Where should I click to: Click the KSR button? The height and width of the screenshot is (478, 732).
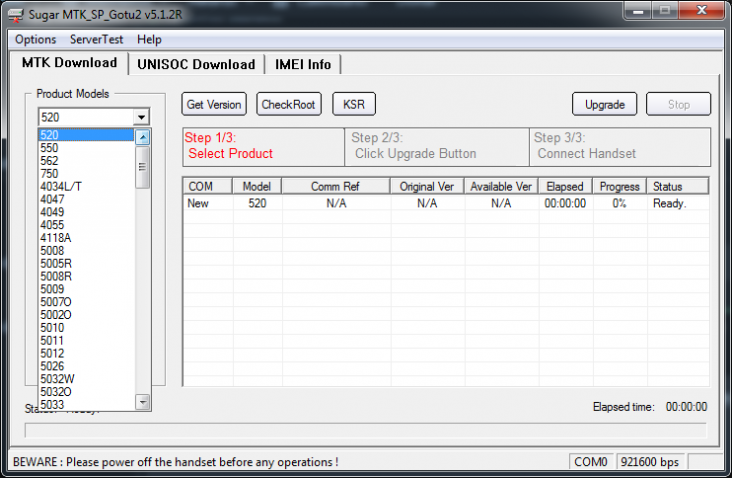click(x=354, y=104)
